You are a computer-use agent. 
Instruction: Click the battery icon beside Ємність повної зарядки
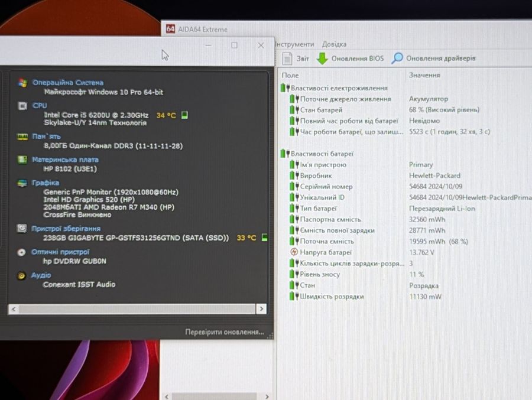point(294,230)
